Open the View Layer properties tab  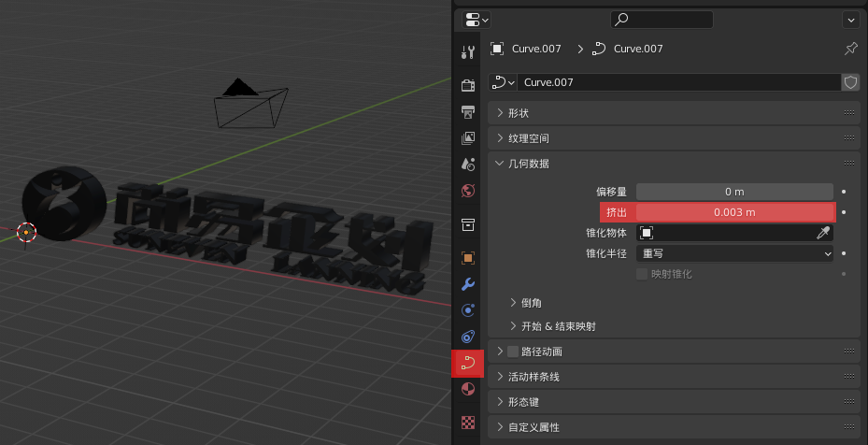[468, 138]
